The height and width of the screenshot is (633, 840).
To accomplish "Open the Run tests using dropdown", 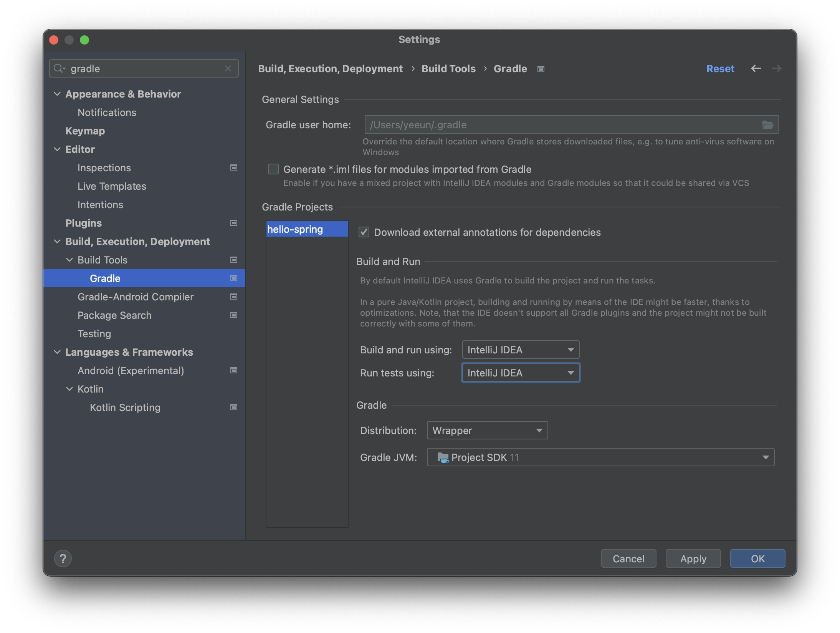I will 520,373.
